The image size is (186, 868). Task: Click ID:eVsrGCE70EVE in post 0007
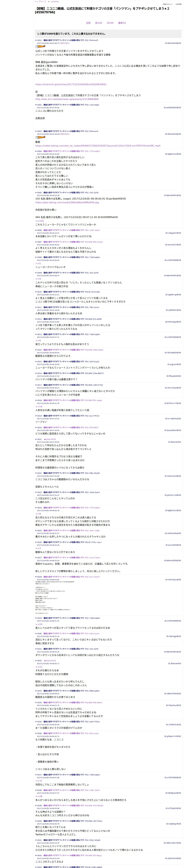pos(173,245)
